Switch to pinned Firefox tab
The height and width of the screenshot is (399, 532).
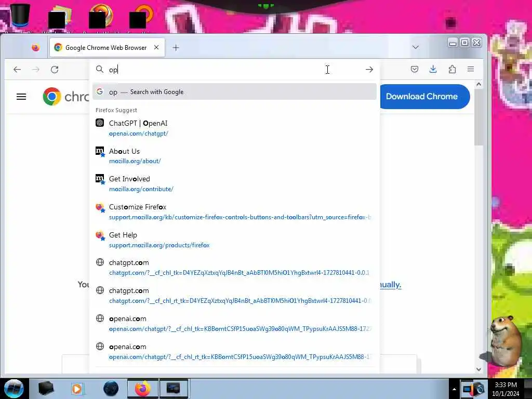coord(35,47)
